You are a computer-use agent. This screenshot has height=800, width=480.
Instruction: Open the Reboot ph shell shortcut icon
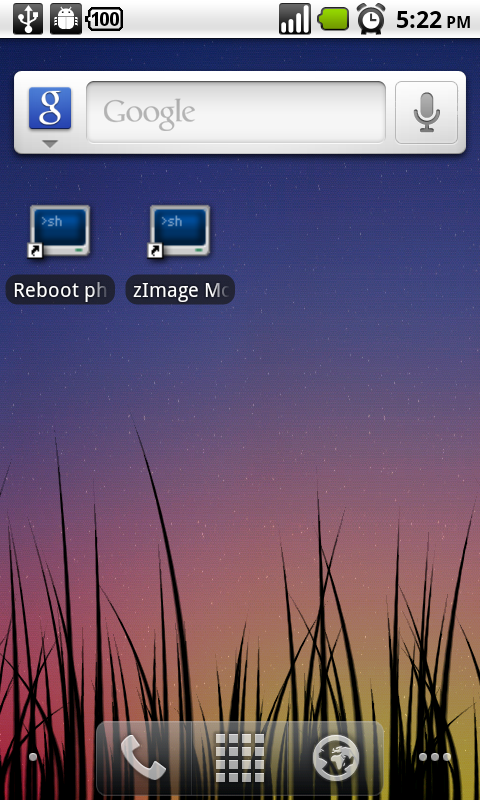point(60,231)
